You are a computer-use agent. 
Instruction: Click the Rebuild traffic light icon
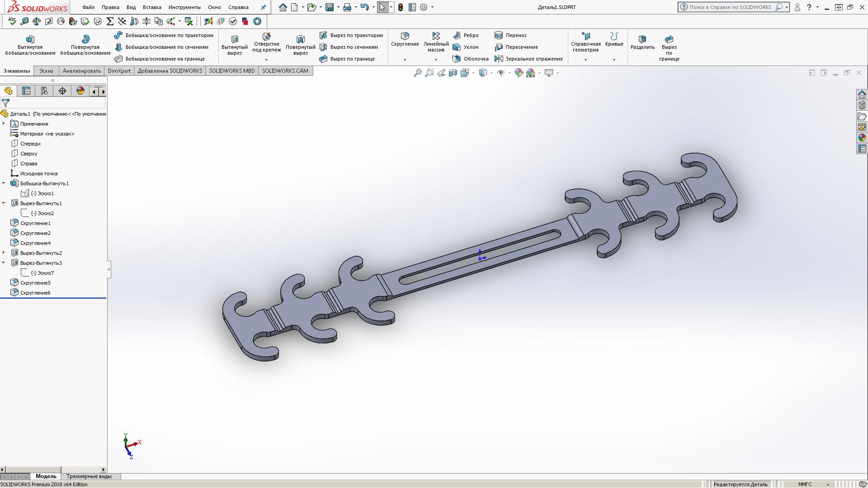(401, 7)
